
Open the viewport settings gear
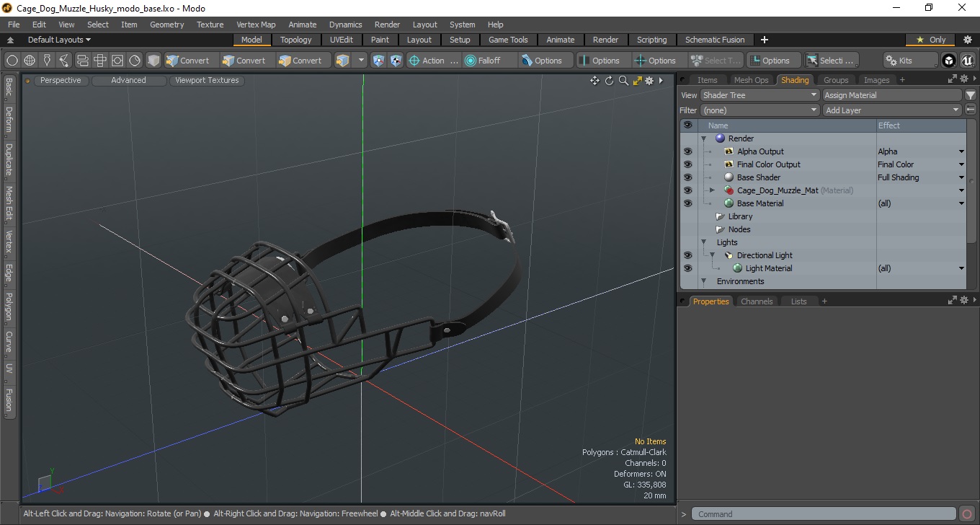[649, 81]
